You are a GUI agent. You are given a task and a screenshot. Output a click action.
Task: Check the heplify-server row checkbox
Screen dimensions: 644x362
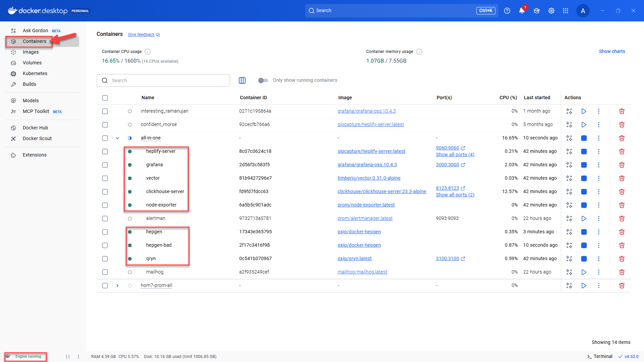pos(105,151)
